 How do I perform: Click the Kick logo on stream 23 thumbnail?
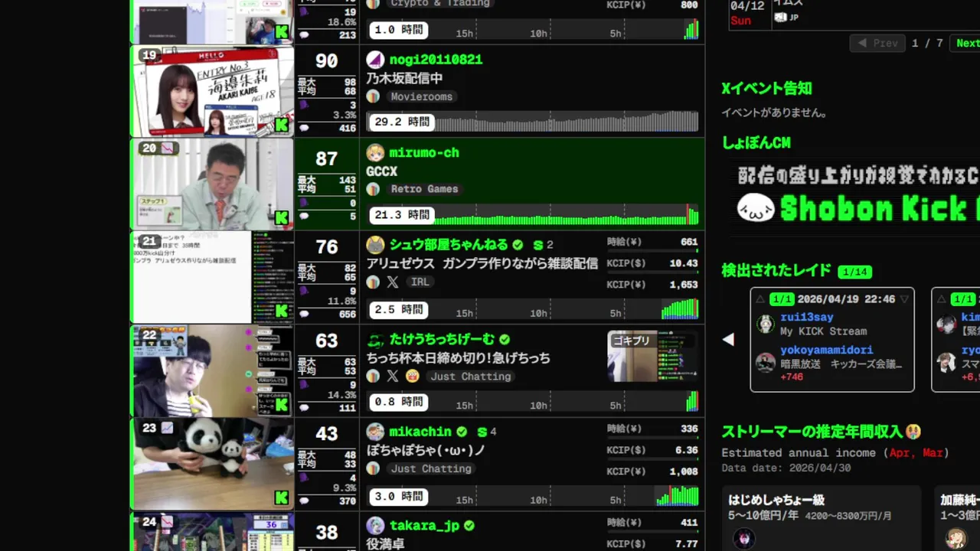(x=282, y=498)
